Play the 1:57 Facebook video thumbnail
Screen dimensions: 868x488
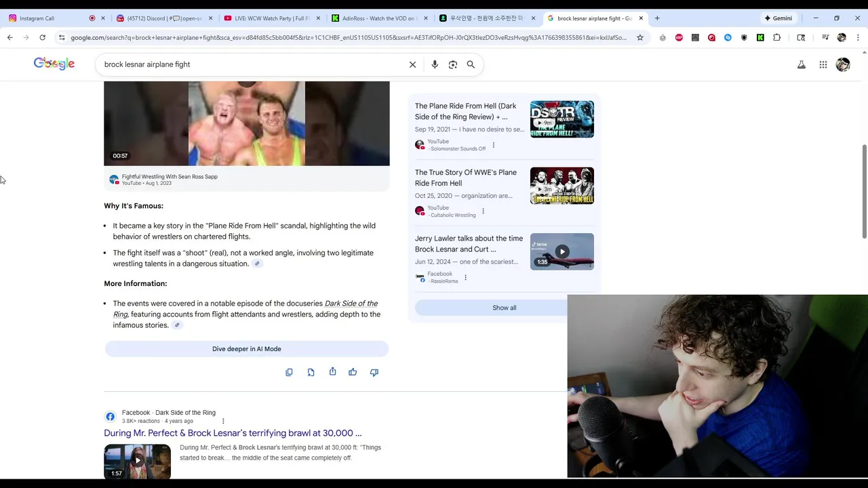138,462
